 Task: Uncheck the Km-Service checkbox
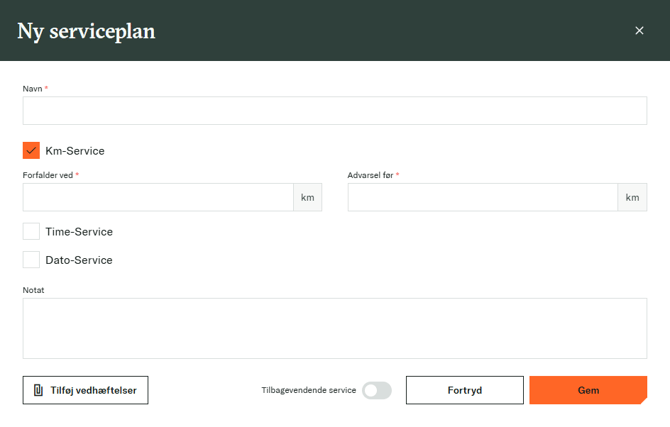pos(31,150)
